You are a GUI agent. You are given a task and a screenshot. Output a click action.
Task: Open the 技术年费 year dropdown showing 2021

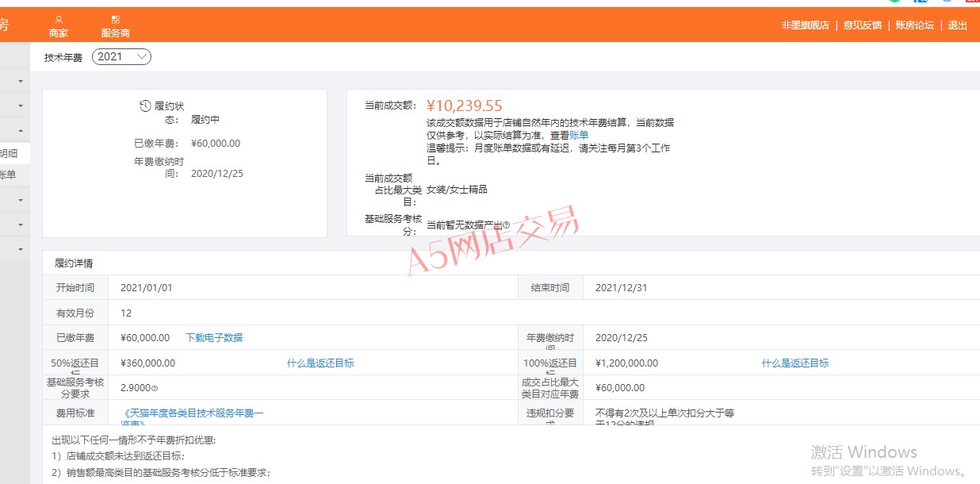[x=121, y=57]
